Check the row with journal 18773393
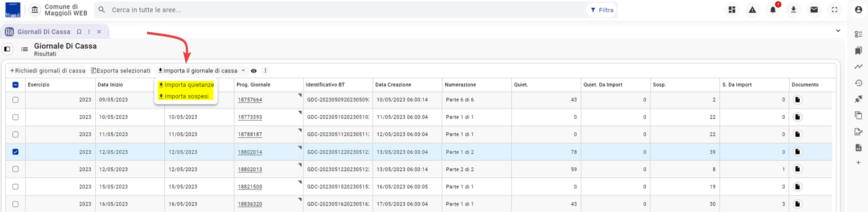This screenshot has height=212, width=868. pos(15,117)
